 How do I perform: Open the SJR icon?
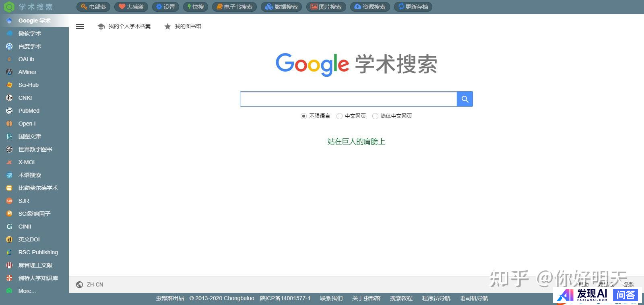pyautogui.click(x=9, y=201)
